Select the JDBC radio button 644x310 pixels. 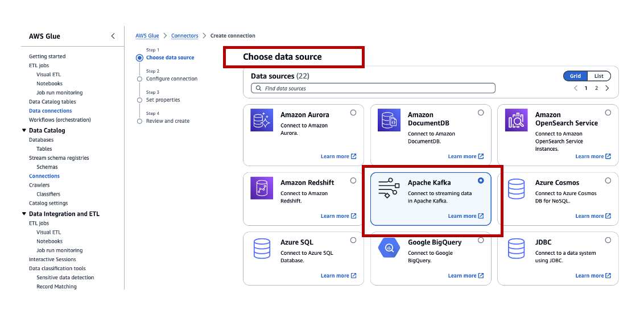point(608,240)
